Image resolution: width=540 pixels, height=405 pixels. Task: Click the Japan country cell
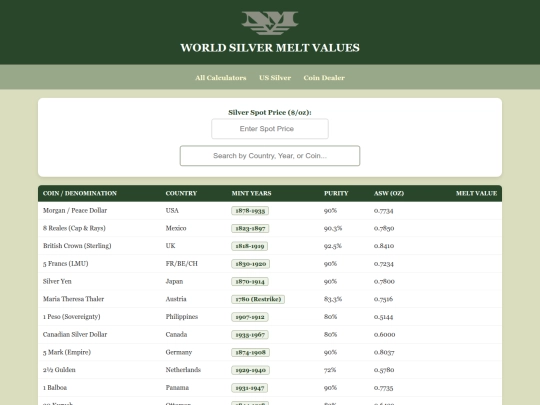click(174, 281)
